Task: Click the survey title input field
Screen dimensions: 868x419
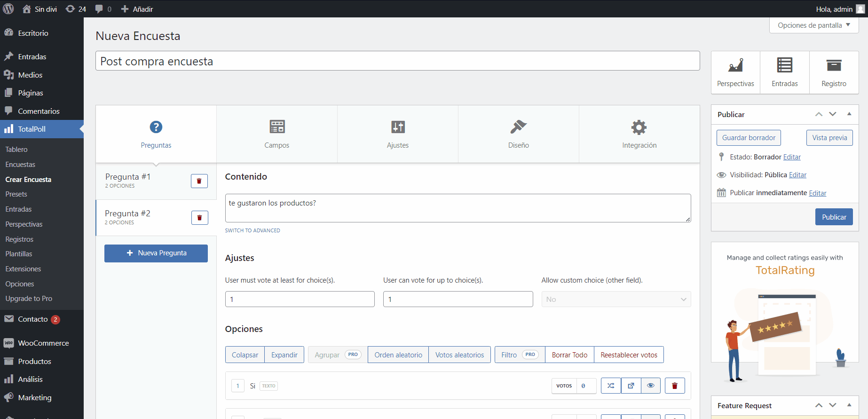Action: 397,61
